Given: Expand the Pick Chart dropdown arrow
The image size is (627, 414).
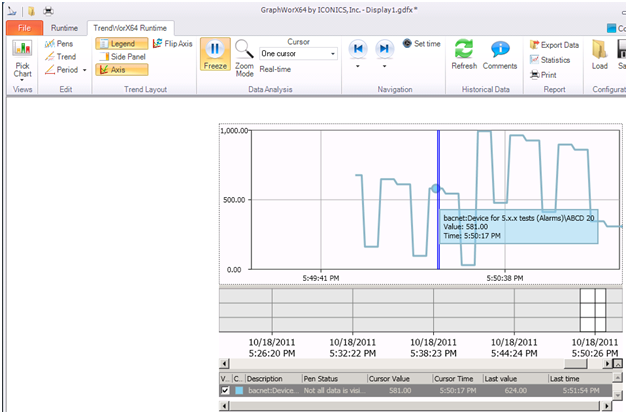Looking at the screenshot, I should (22, 82).
